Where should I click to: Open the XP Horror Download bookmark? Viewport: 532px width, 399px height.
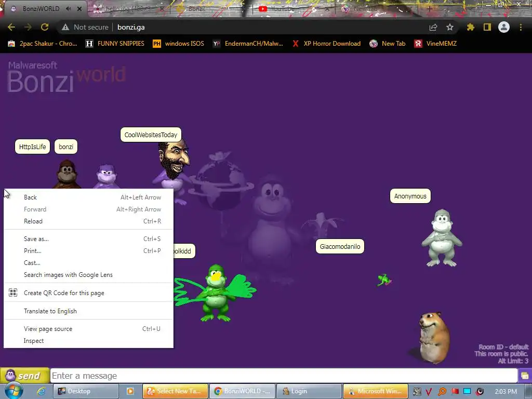tap(326, 44)
